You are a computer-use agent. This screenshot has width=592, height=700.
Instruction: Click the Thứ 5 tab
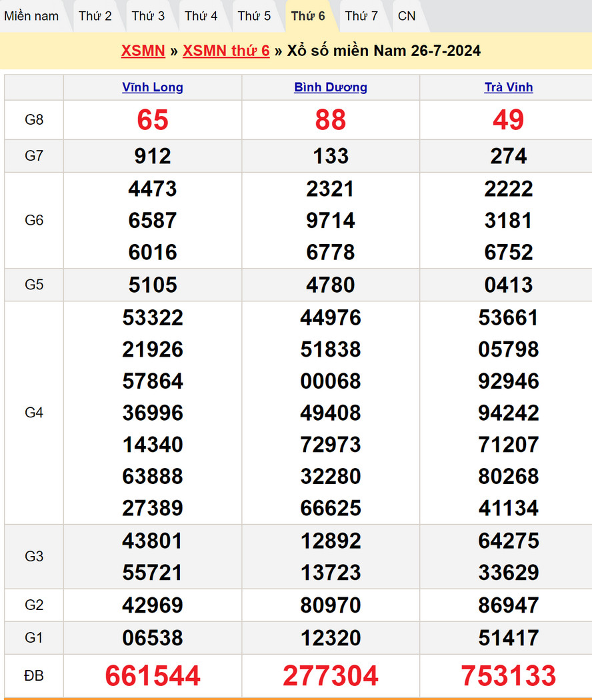point(255,16)
